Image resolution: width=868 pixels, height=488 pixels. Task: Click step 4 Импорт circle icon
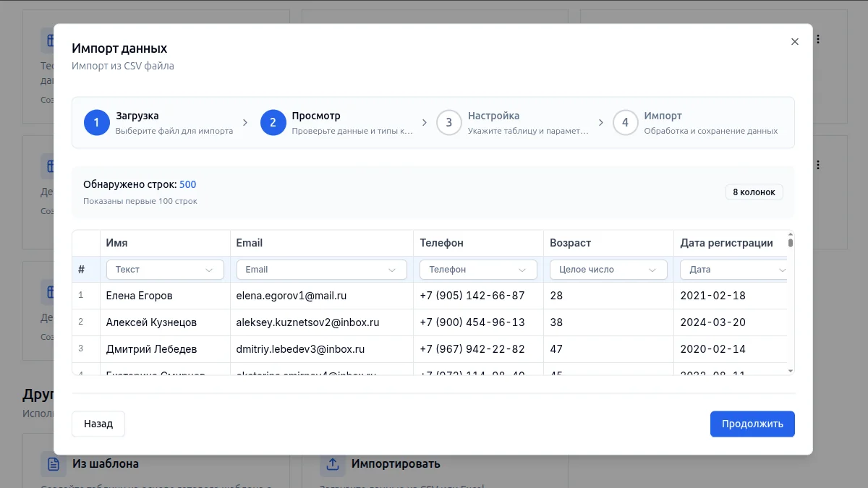[625, 123]
